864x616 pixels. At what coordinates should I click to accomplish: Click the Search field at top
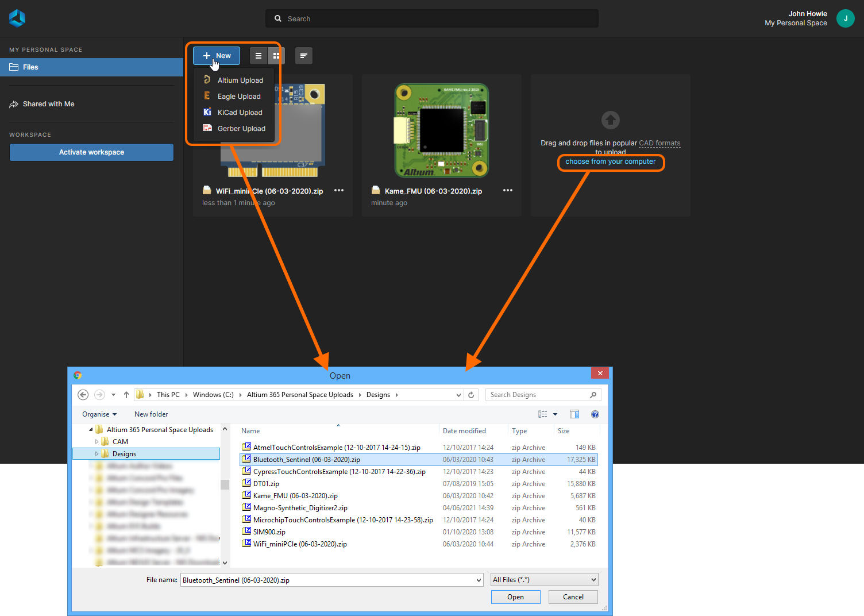point(432,18)
